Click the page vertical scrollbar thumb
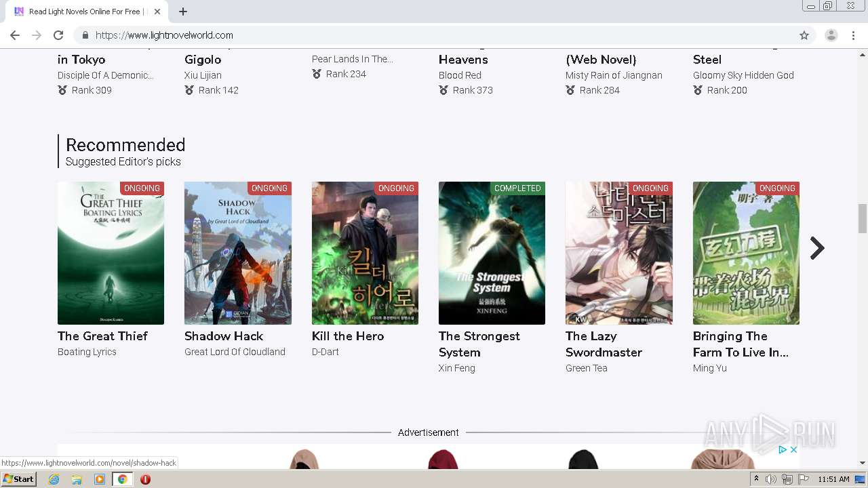This screenshot has width=868, height=488. (x=863, y=218)
